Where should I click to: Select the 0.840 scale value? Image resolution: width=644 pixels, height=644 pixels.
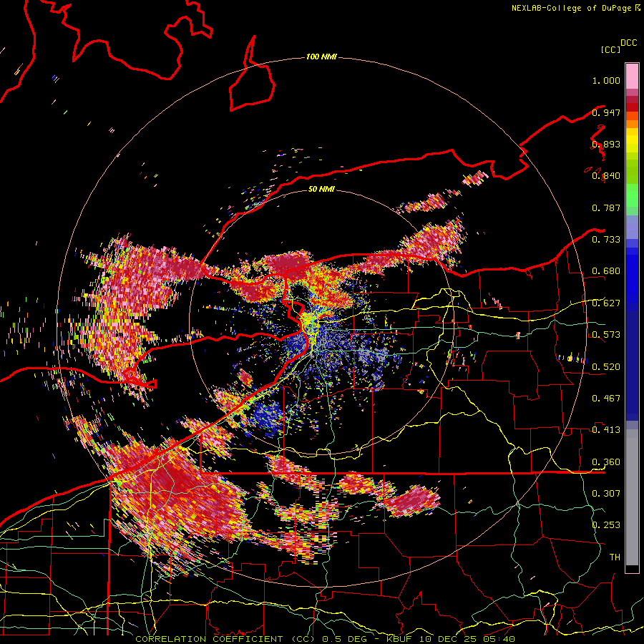click(606, 176)
